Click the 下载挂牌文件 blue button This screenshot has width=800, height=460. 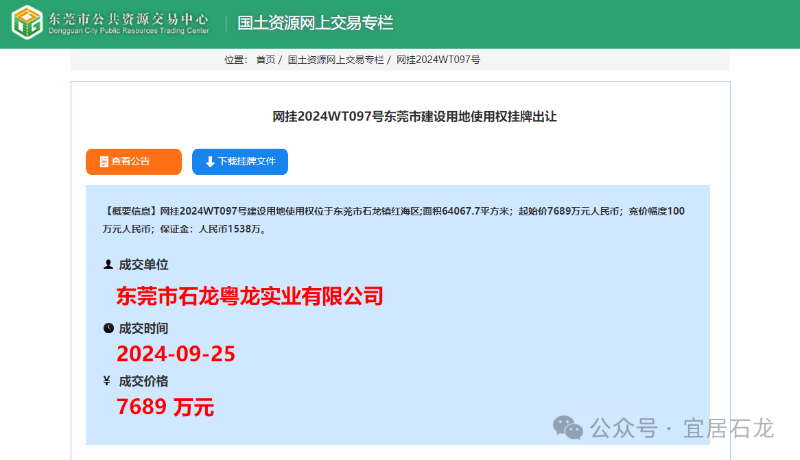pyautogui.click(x=240, y=162)
